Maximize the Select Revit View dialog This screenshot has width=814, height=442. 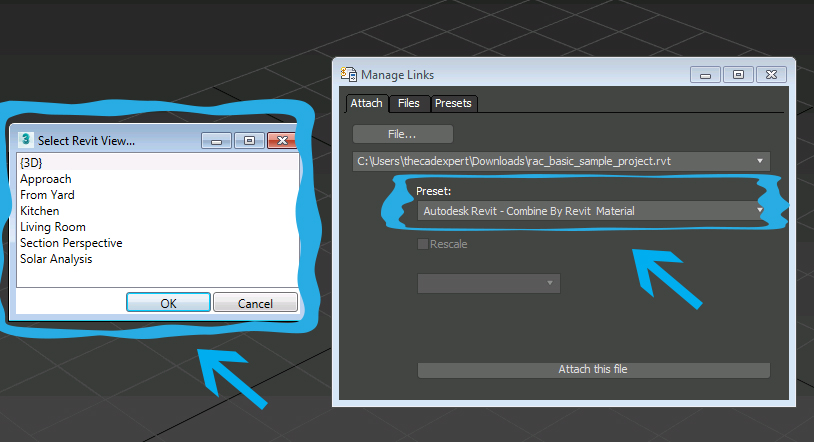pos(249,141)
